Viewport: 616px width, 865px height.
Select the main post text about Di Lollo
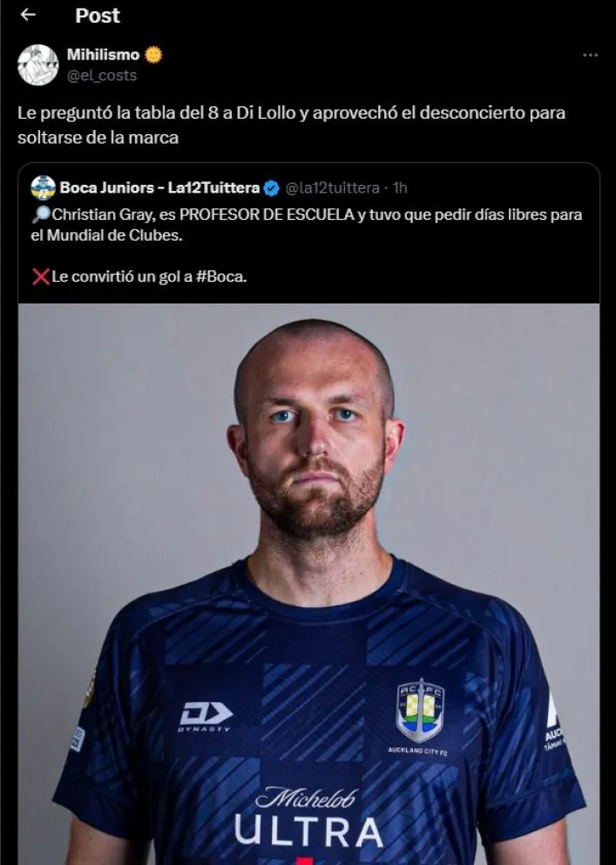pos(292,125)
